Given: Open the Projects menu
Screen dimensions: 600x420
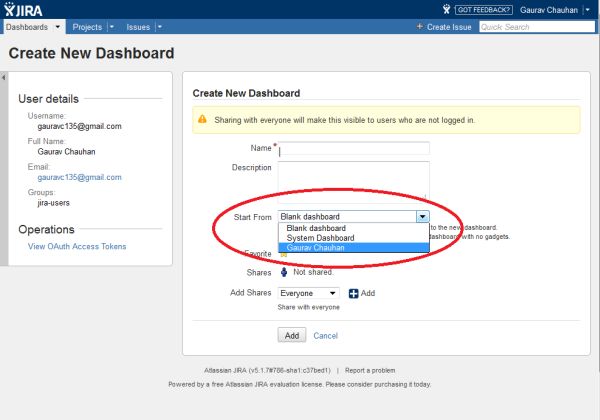Looking at the screenshot, I should point(87,27).
